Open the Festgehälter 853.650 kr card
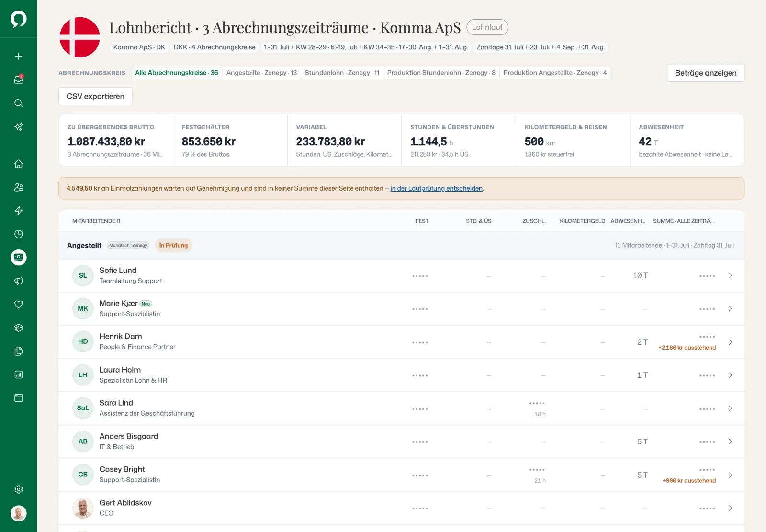The image size is (766, 532). click(230, 140)
